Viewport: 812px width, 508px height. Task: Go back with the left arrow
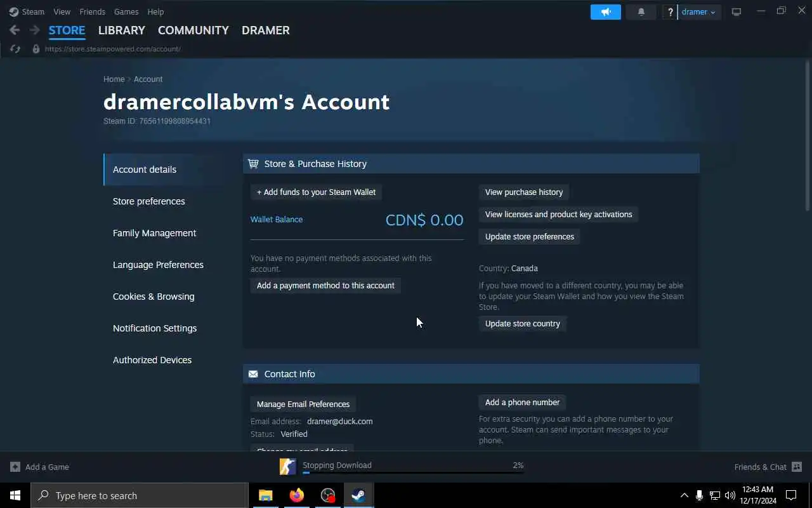(x=15, y=30)
